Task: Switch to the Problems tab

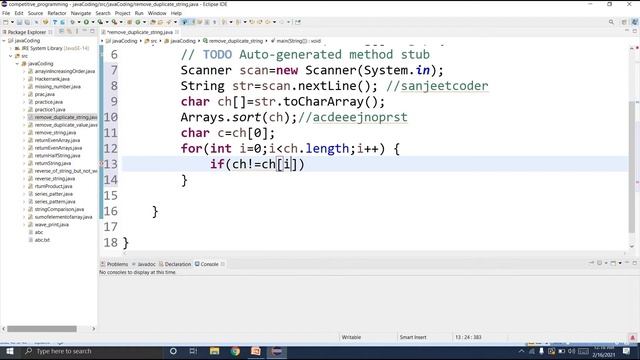Action: tap(114, 264)
